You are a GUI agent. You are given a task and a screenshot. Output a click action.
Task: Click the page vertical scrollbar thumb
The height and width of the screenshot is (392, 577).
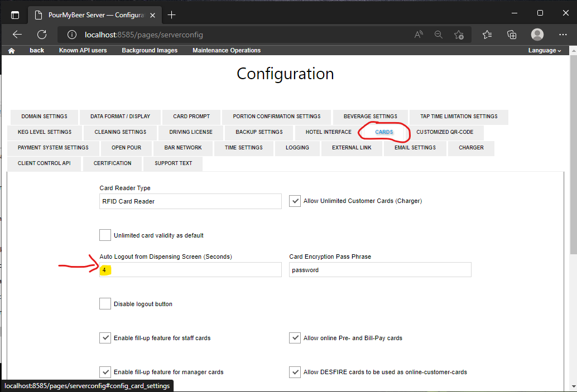pos(573,154)
